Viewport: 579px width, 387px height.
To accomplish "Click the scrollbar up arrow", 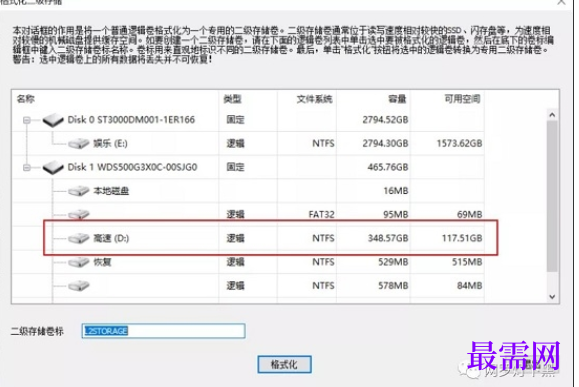I will tap(552, 115).
